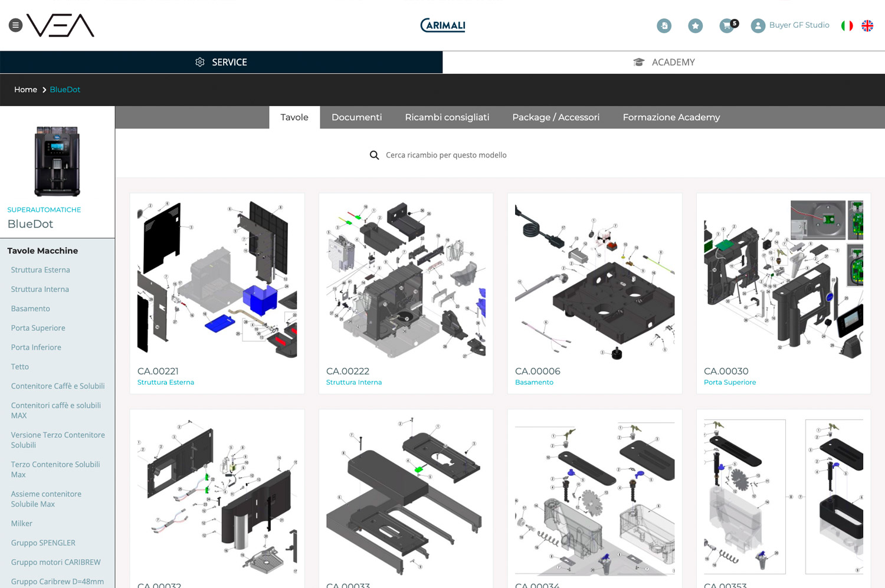Open the CA.00006 Basamento diagram thumbnail

point(594,280)
